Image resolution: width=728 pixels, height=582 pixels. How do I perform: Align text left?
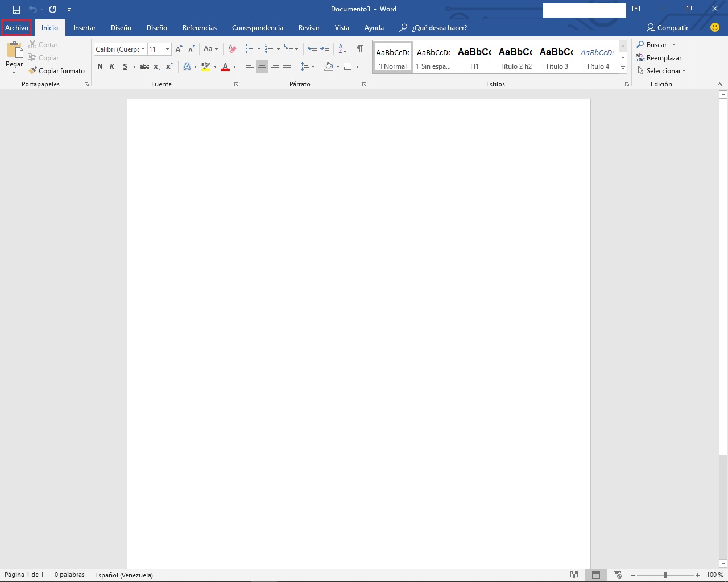250,66
